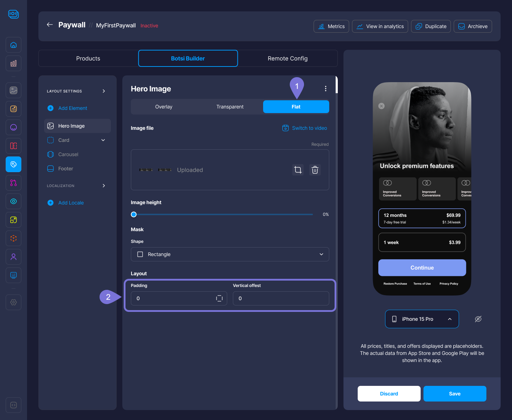Open the Rectangle shape dropdown

click(x=230, y=254)
